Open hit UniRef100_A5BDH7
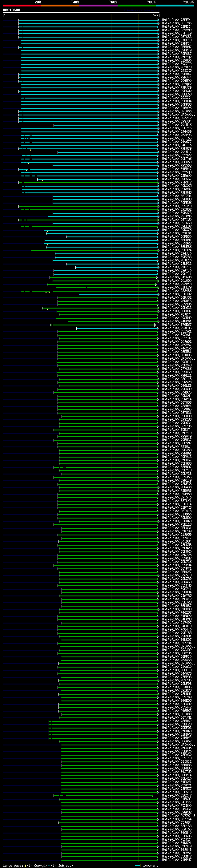The image size is (197, 868). click(176, 47)
